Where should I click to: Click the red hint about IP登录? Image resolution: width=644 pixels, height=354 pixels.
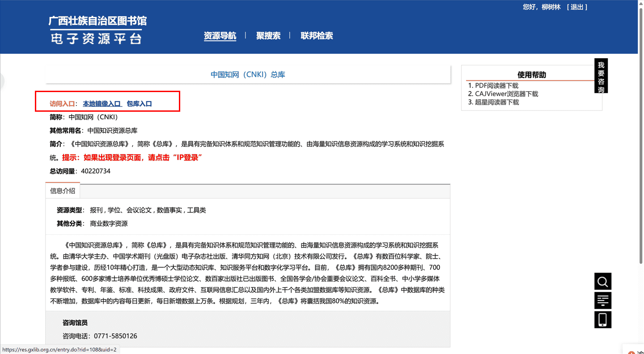[132, 158]
